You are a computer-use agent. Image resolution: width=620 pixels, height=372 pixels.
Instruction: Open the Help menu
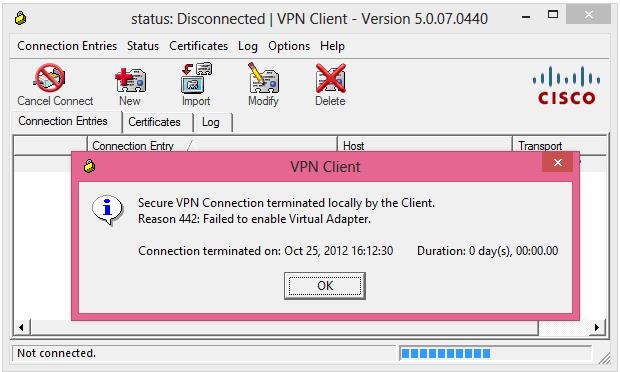tap(332, 46)
